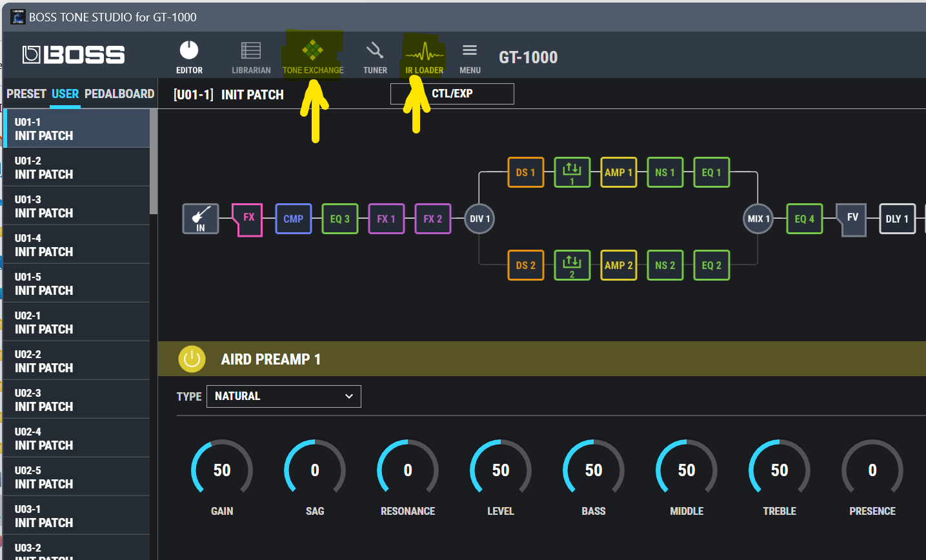Select the guitar IN block
The width and height of the screenshot is (926, 560).
[201, 219]
